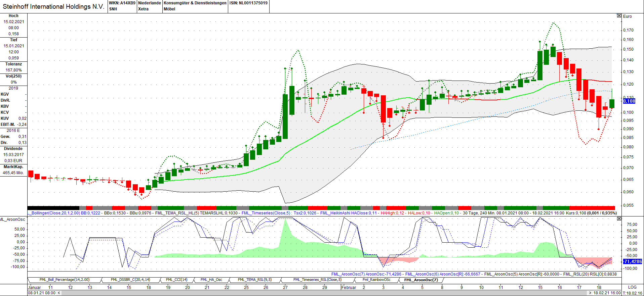Click the Tief label in sidebar
This screenshot has height=296, width=644.
pyautogui.click(x=13, y=40)
